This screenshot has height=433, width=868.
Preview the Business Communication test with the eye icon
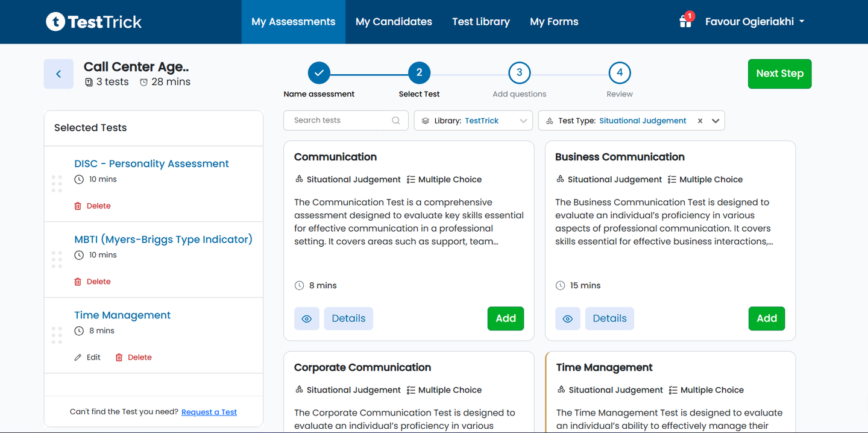point(568,318)
